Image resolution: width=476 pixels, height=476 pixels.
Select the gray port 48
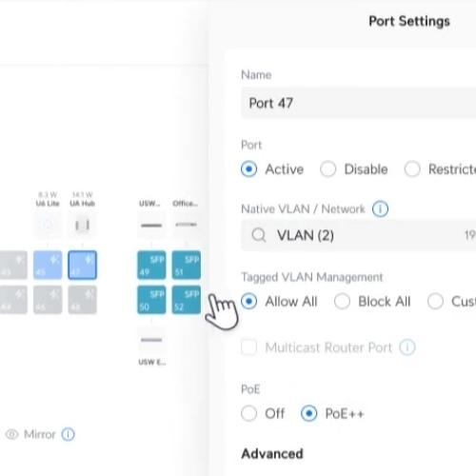(82, 300)
